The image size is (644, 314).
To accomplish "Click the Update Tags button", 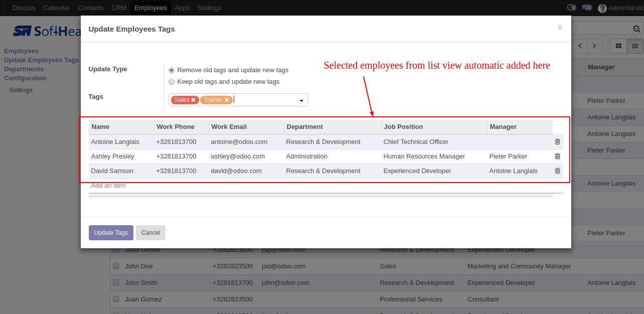I will [111, 233].
